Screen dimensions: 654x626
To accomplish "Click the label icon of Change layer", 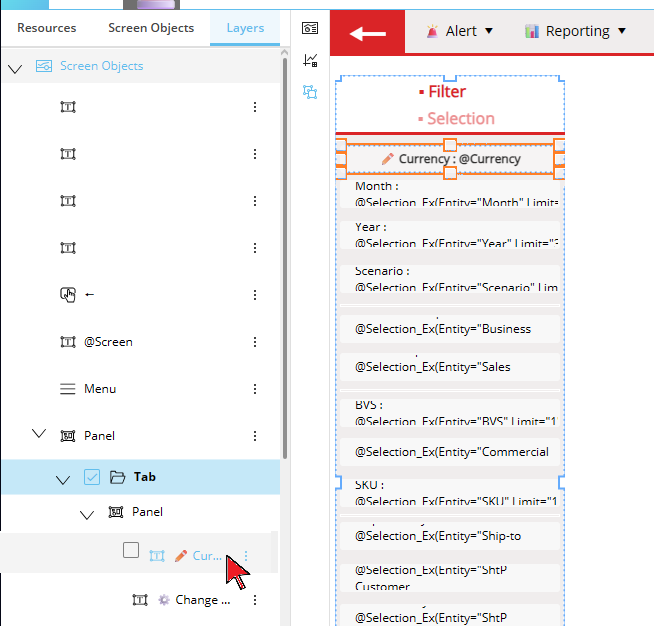I will point(140,600).
